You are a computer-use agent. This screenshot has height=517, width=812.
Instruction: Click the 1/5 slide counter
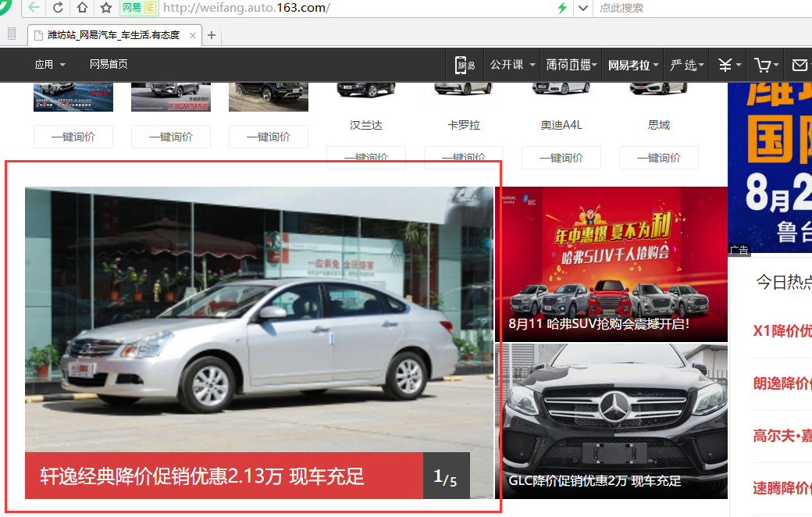tap(446, 476)
